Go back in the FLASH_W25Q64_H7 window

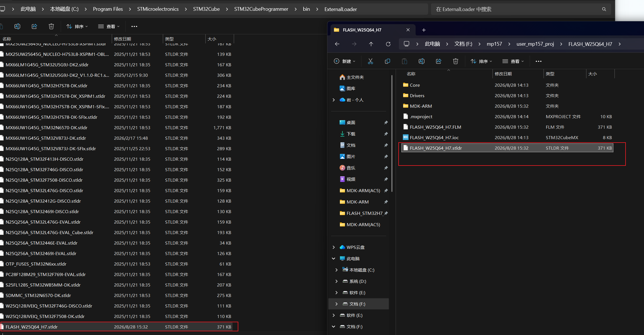[337, 44]
